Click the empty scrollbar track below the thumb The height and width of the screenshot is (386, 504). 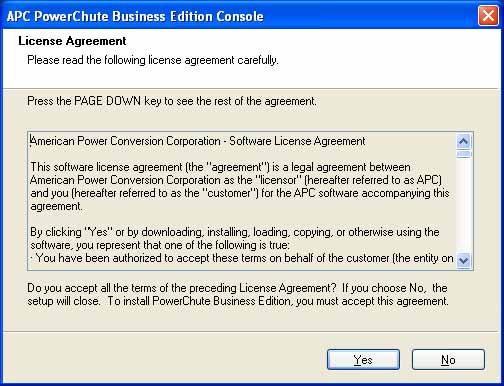click(464, 205)
